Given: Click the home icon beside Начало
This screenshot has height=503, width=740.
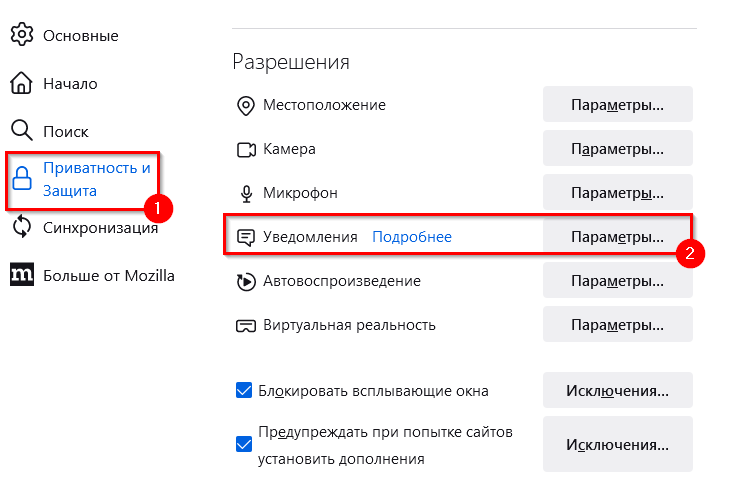Looking at the screenshot, I should (x=22, y=83).
